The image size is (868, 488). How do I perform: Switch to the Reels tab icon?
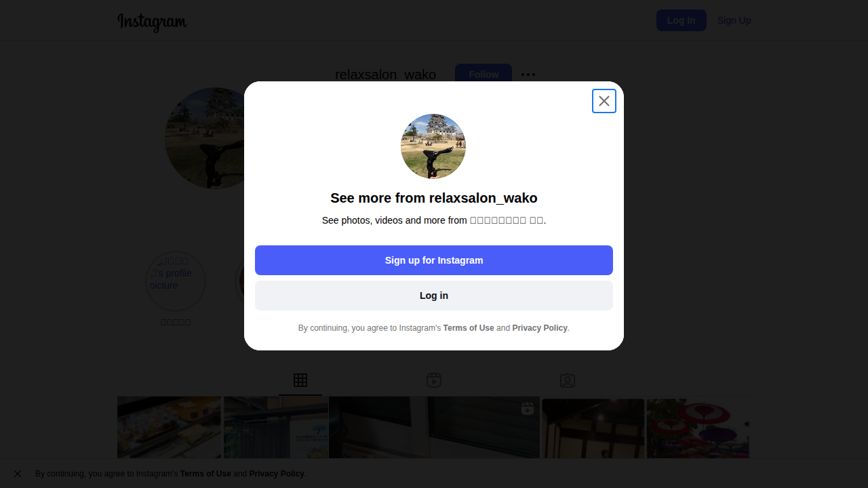434,380
